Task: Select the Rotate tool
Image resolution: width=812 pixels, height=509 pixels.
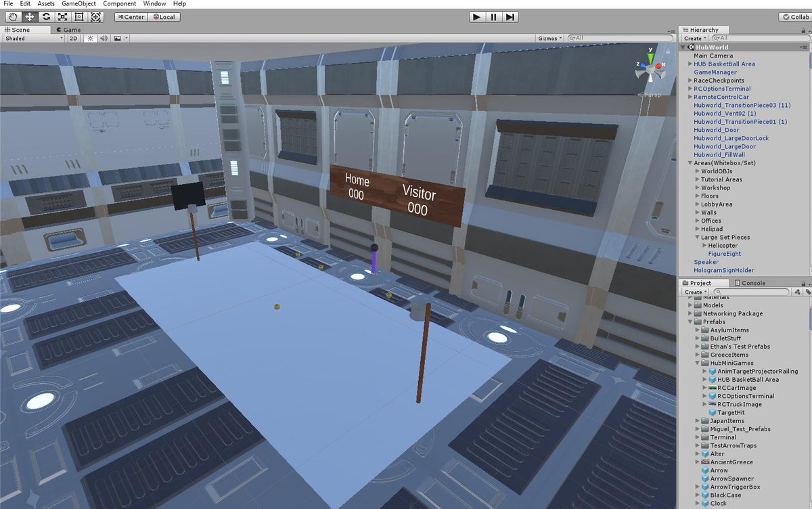Action: pos(46,17)
